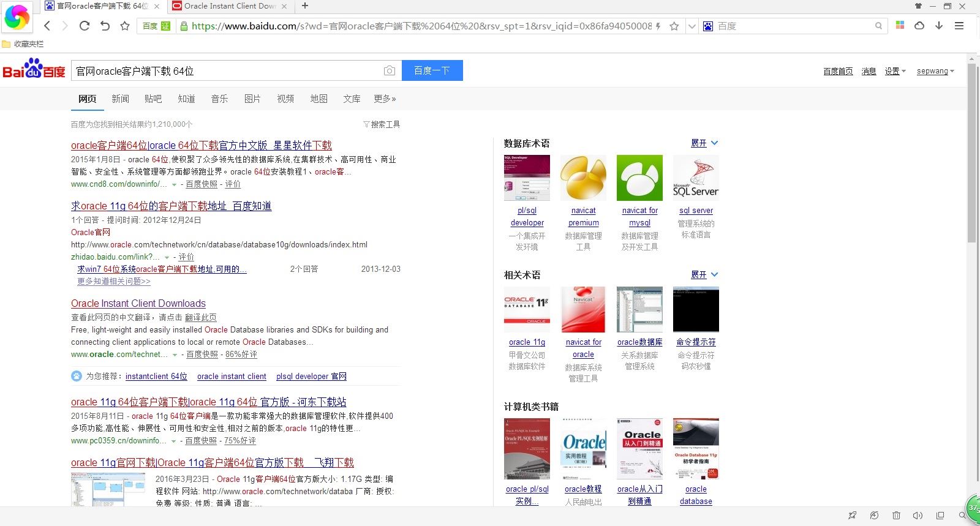Open downloads with the down-arrow icon
The image size is (980, 526).
939,26
